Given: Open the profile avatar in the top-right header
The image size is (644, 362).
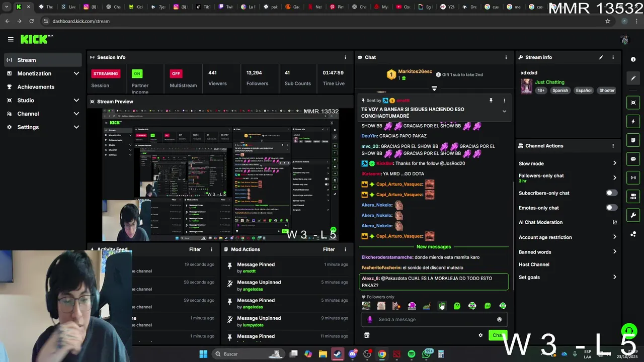Looking at the screenshot, I should tap(625, 40).
